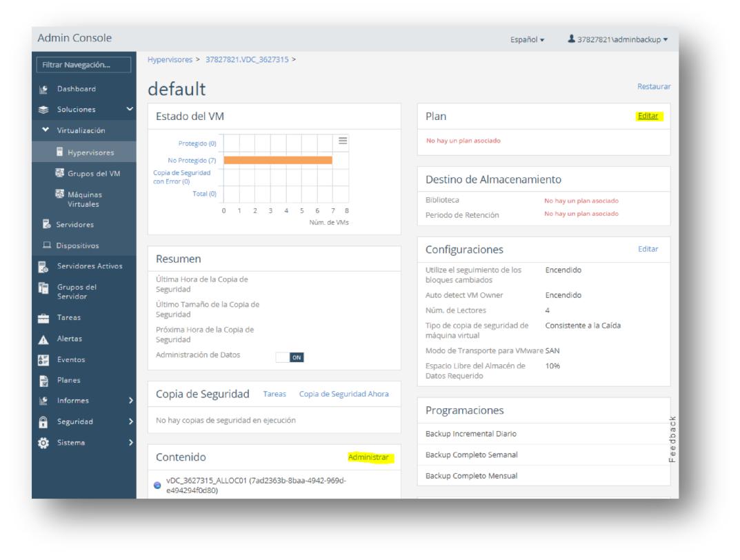Go to Máquinas Virtuales in sidebar
Image resolution: width=740 pixels, height=560 pixels.
click(x=84, y=199)
